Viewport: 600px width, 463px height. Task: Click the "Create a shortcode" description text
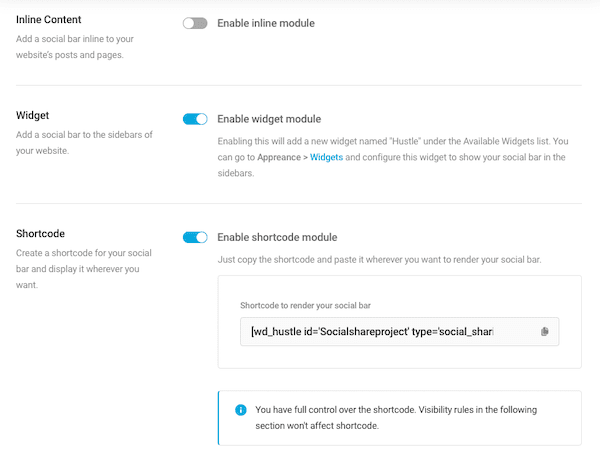[x=84, y=269]
